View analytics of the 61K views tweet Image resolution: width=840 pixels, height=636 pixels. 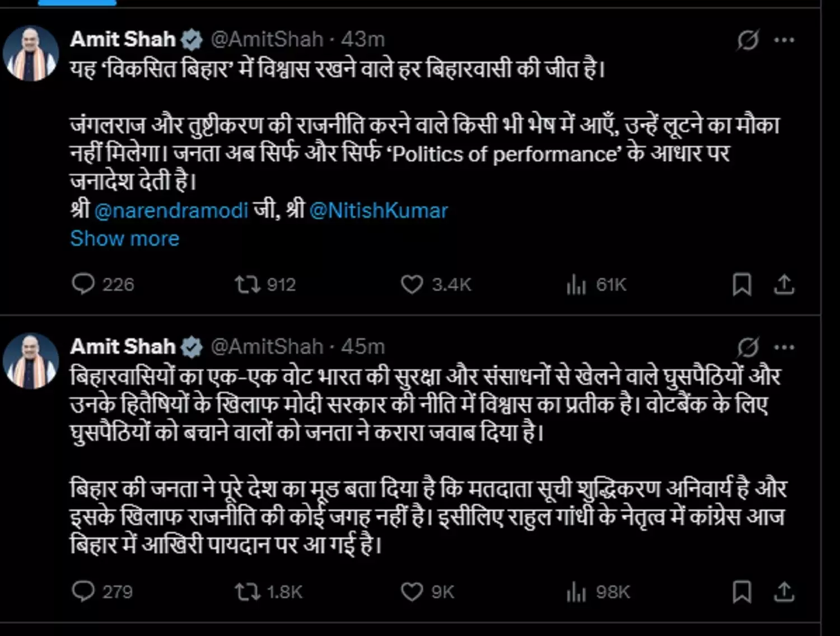click(x=576, y=285)
